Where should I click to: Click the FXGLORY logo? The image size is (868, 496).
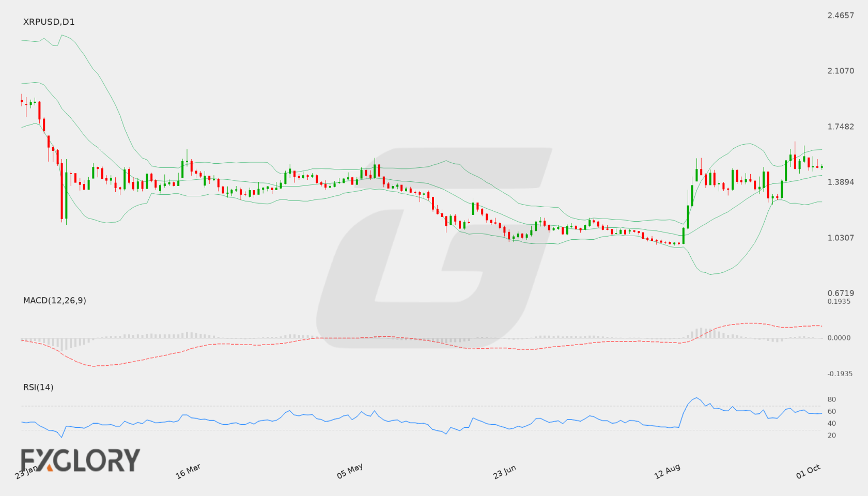(80, 460)
